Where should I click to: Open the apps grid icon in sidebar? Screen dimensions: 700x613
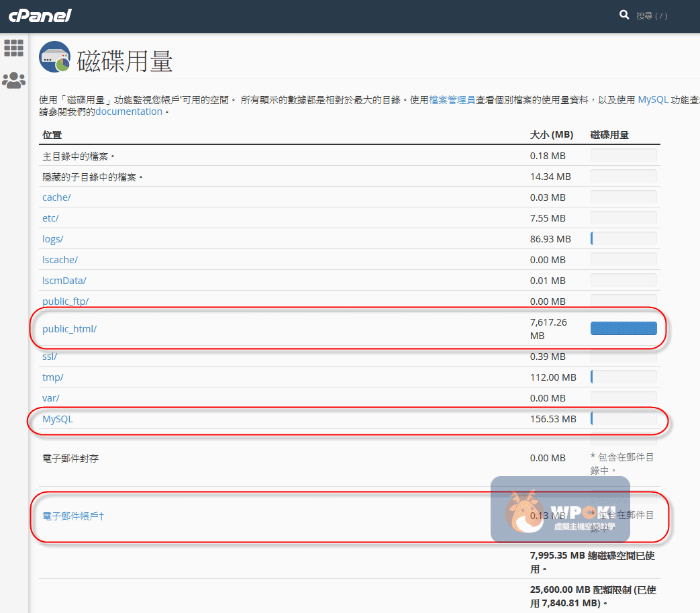pos(13,48)
